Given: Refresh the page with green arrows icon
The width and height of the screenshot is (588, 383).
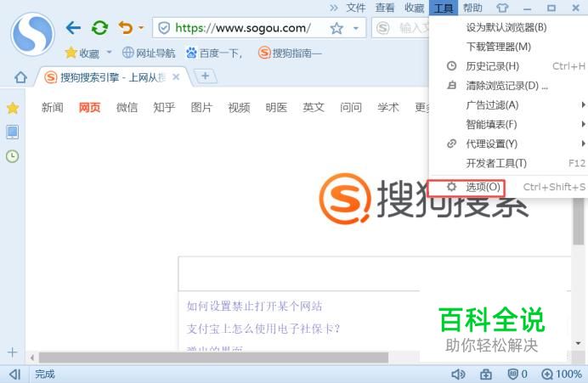Looking at the screenshot, I should pyautogui.click(x=99, y=28).
